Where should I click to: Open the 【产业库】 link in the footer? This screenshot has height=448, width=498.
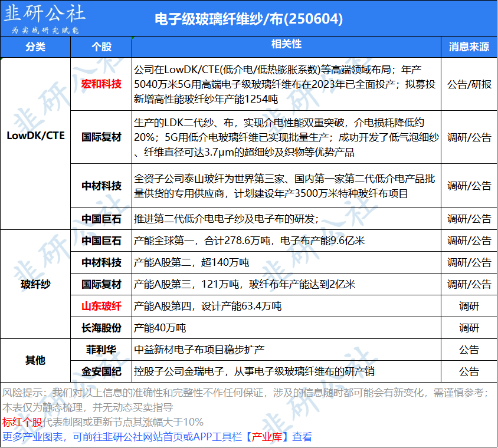click(267, 437)
